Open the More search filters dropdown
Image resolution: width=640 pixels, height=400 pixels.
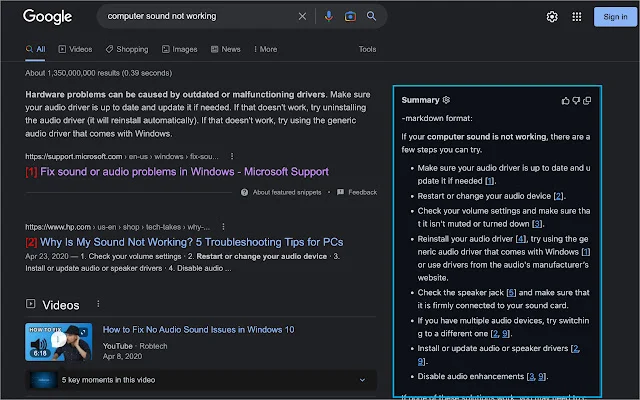coord(266,48)
